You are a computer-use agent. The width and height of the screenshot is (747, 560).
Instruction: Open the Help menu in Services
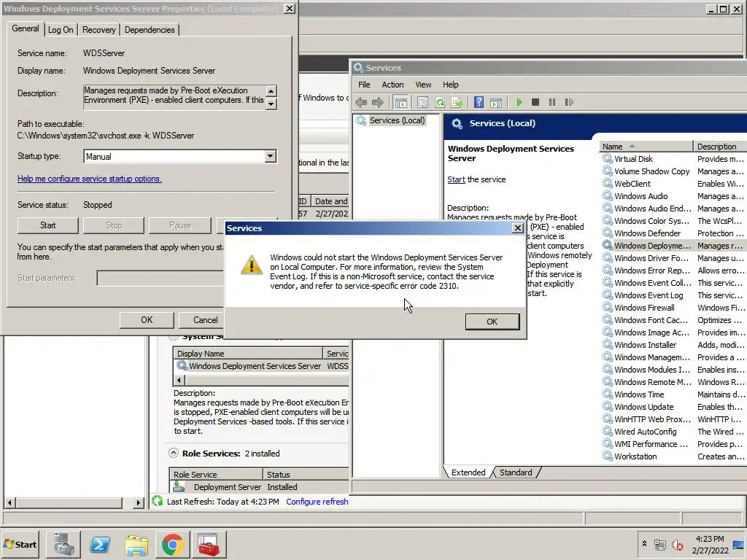click(450, 85)
